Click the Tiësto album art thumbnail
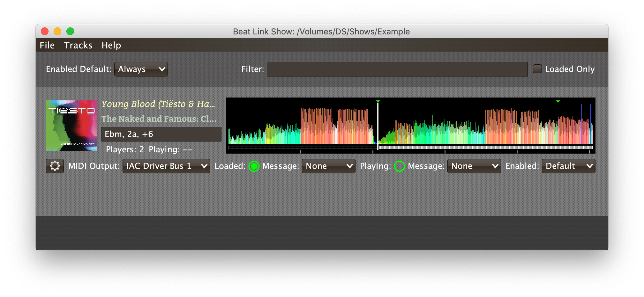Viewport: 644px width, 297px height. 71,126
